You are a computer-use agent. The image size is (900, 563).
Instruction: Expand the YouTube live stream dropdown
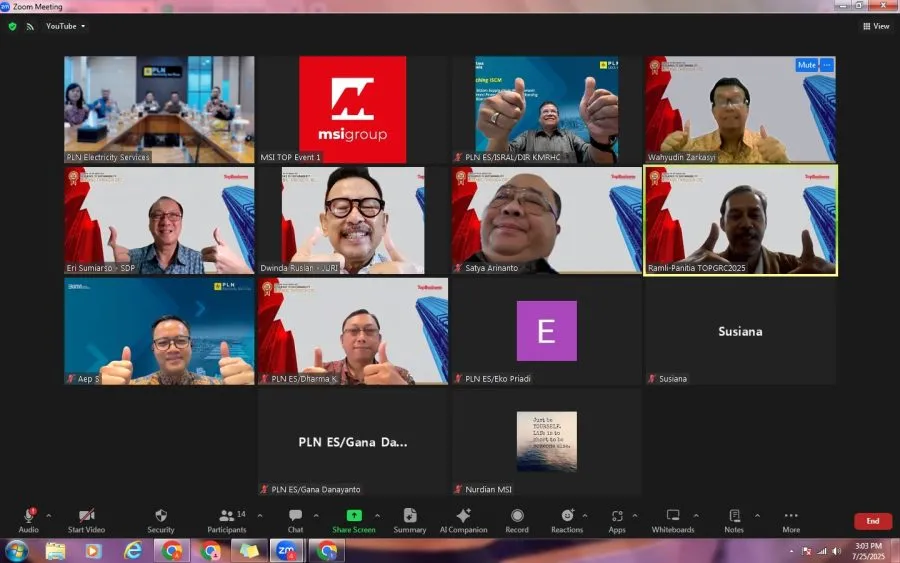pos(66,26)
